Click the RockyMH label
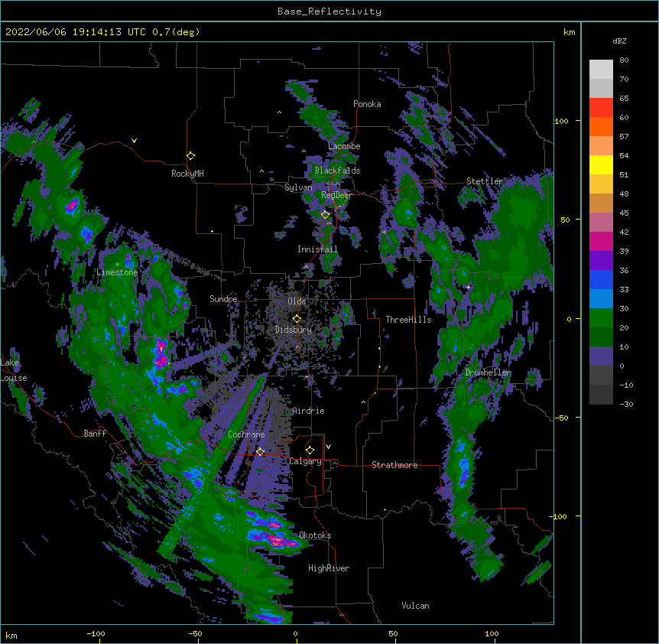The height and width of the screenshot is (644, 659). click(187, 174)
